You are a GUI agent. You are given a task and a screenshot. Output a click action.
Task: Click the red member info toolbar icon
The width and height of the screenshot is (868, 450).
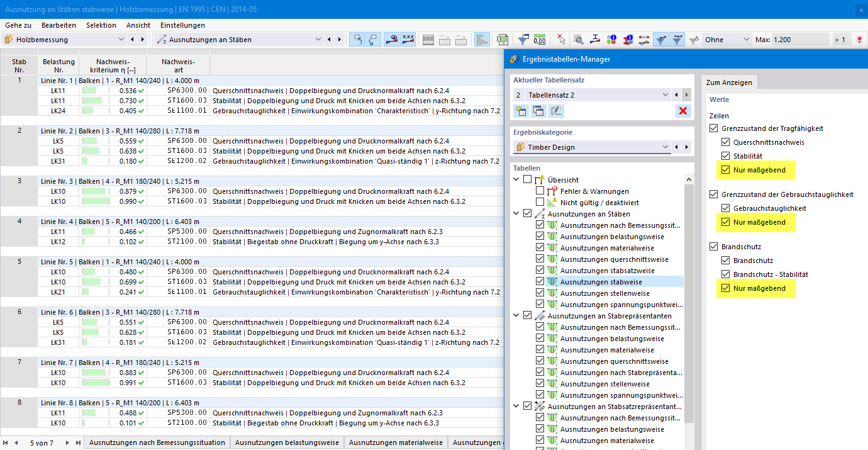tap(628, 40)
